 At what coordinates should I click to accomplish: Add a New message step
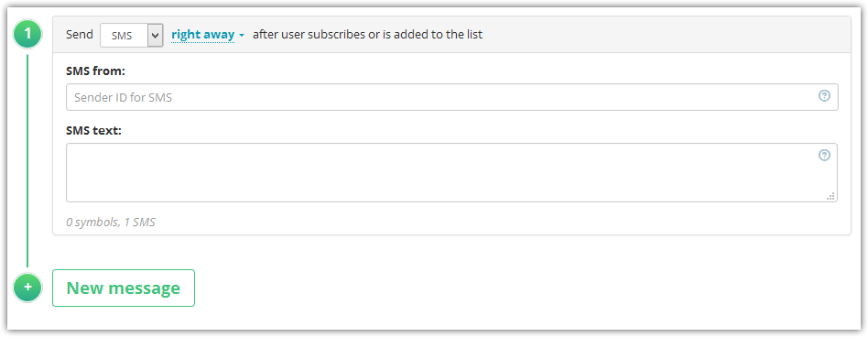(124, 288)
